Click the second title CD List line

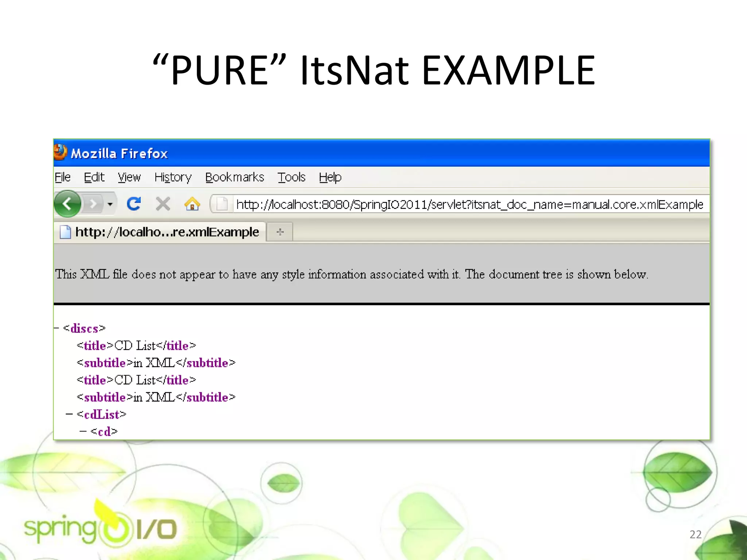click(x=136, y=380)
